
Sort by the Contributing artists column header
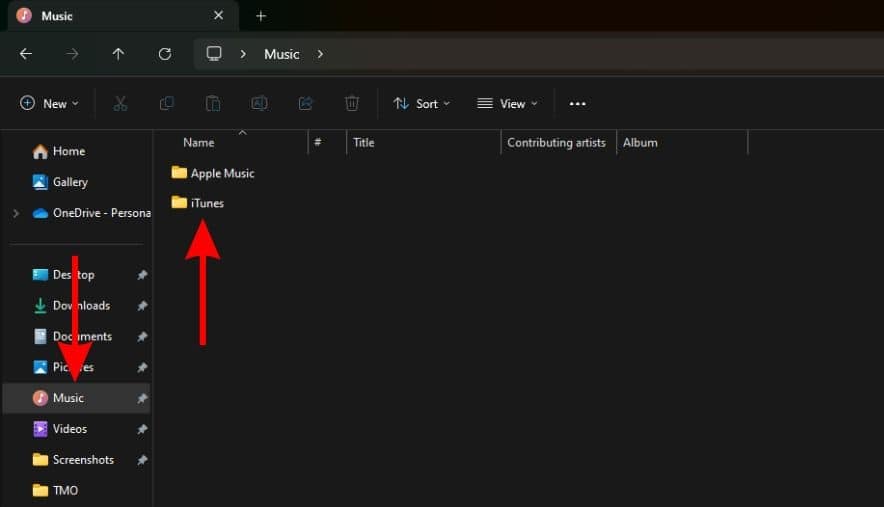coord(556,143)
